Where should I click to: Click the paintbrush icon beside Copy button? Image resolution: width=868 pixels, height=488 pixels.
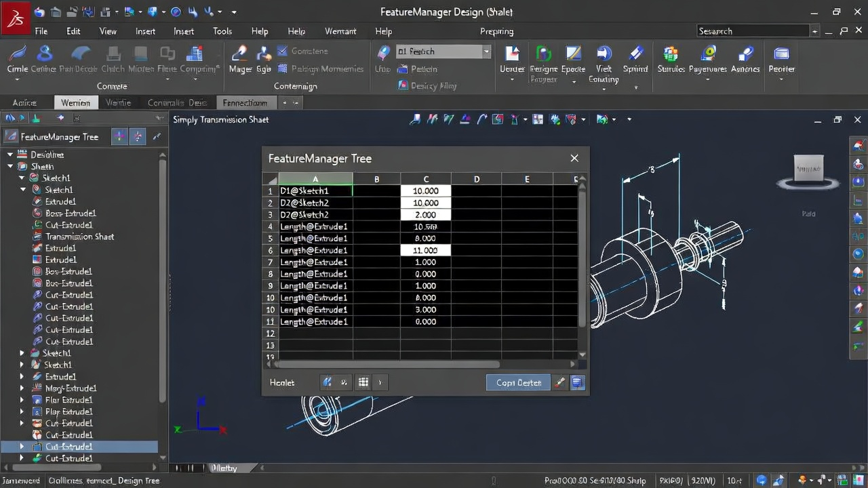click(x=560, y=382)
